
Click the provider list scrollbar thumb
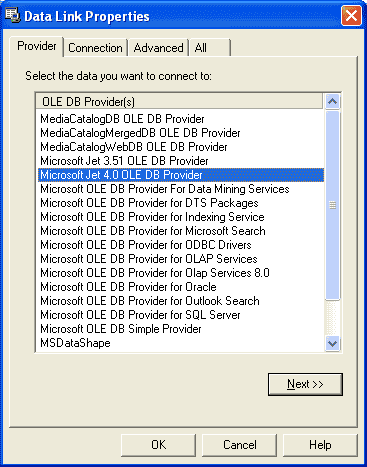click(332, 205)
